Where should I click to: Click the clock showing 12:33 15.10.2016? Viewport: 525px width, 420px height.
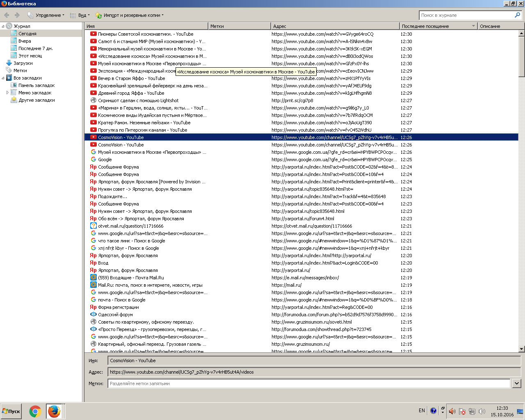pyautogui.click(x=502, y=411)
